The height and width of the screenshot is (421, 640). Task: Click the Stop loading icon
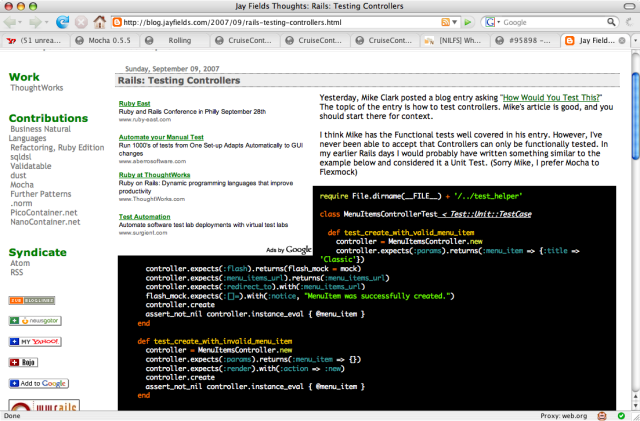[x=82, y=21]
